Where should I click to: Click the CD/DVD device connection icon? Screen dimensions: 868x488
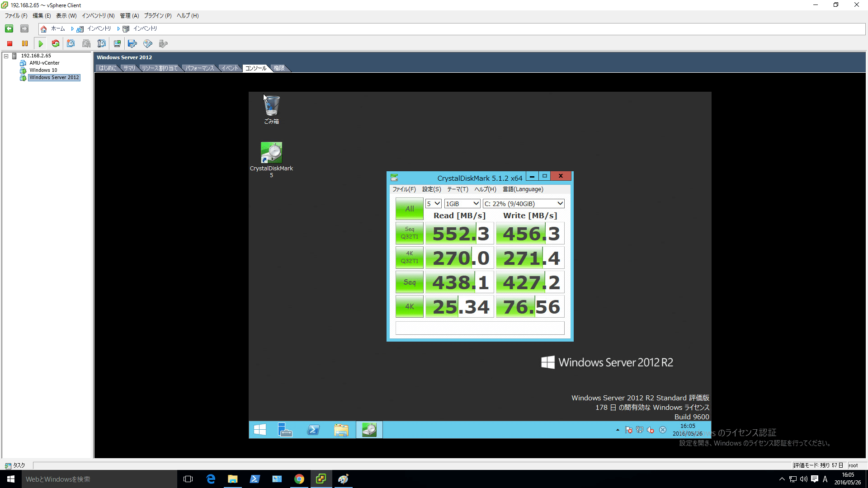tap(148, 43)
